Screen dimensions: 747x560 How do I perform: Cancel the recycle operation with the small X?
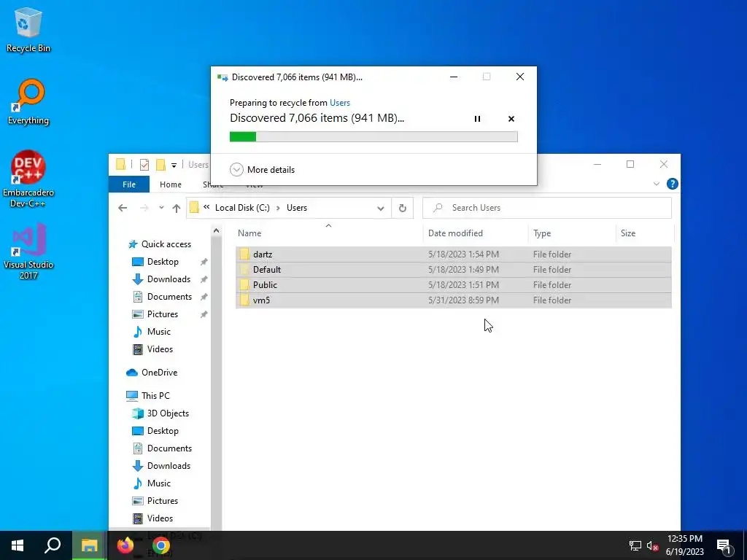pos(511,119)
